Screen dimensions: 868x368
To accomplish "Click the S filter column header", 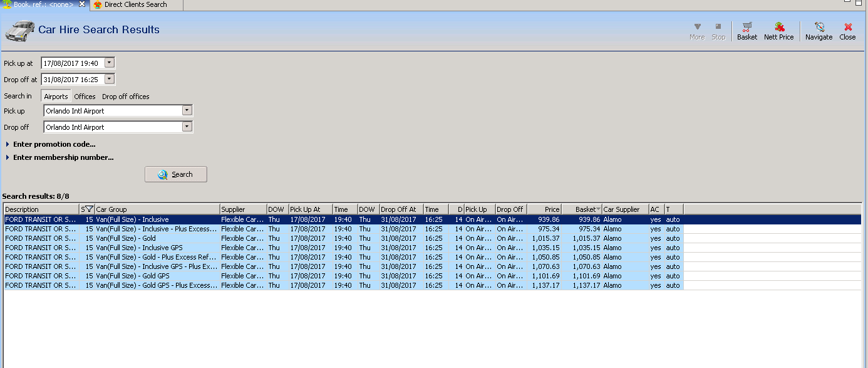I will [87, 209].
